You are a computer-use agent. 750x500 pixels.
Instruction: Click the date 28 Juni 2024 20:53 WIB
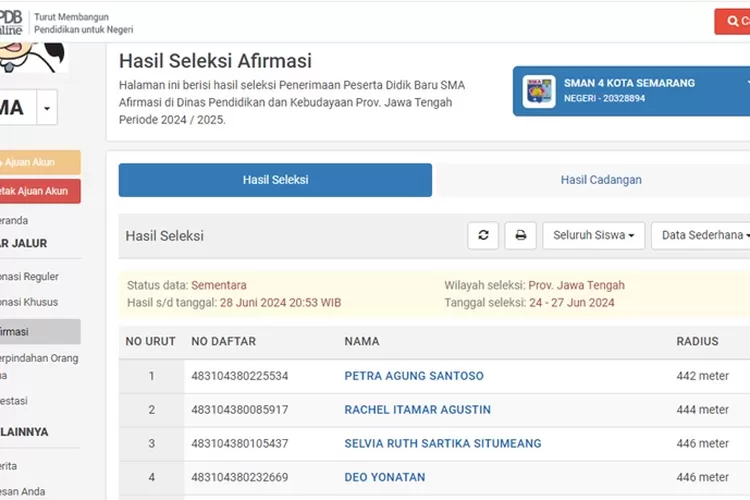click(x=280, y=303)
